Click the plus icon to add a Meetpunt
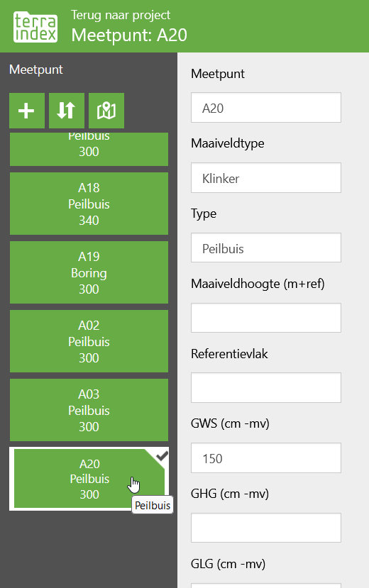This screenshot has height=588, width=369. pos(27,111)
